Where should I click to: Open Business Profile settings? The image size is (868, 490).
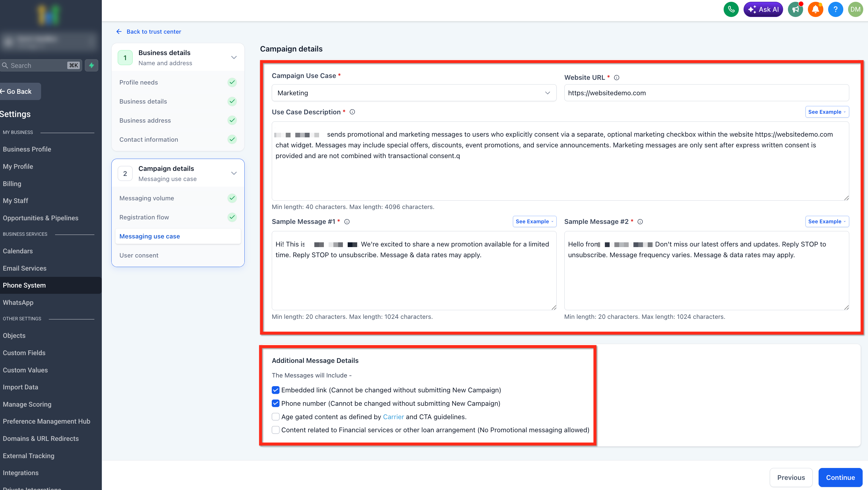pyautogui.click(x=27, y=149)
